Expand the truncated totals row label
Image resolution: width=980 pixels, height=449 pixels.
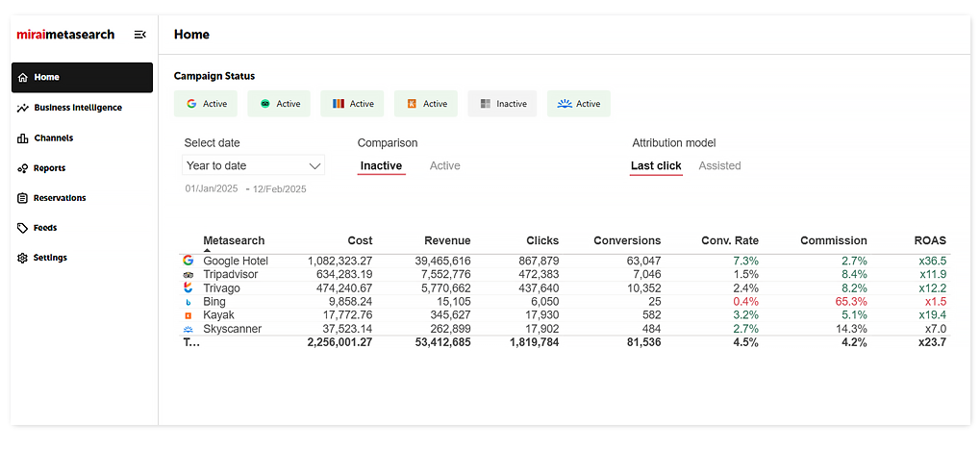191,342
